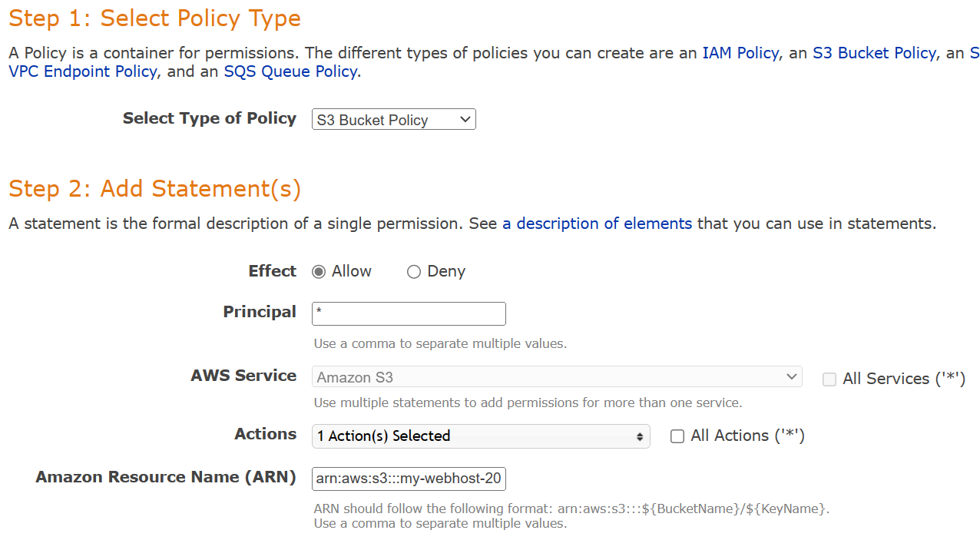Follow the VPC Endpoint Policy link
This screenshot has height=540, width=980.
(x=83, y=71)
